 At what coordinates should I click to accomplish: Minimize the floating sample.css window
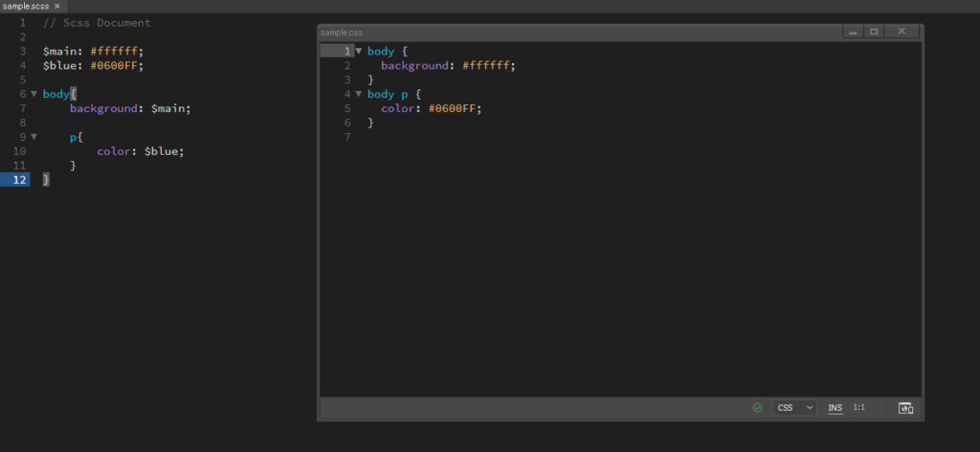853,32
